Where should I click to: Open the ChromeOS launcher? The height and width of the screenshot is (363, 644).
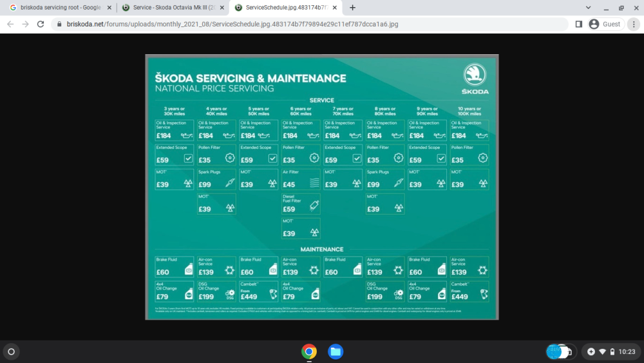click(12, 351)
